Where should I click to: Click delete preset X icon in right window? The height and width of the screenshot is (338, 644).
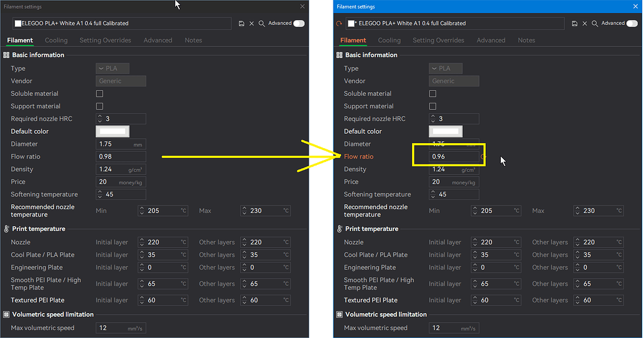[585, 24]
